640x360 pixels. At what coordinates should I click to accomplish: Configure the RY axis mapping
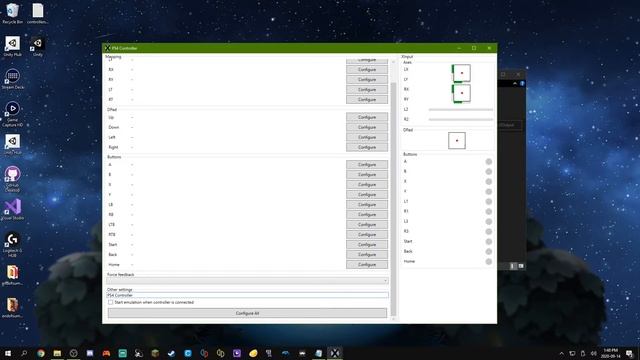367,80
